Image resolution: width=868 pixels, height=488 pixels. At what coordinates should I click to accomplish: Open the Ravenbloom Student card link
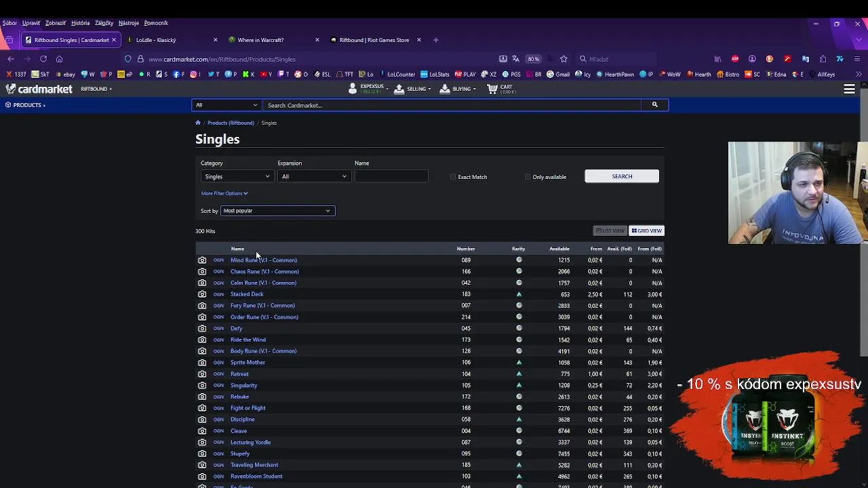[256, 476]
